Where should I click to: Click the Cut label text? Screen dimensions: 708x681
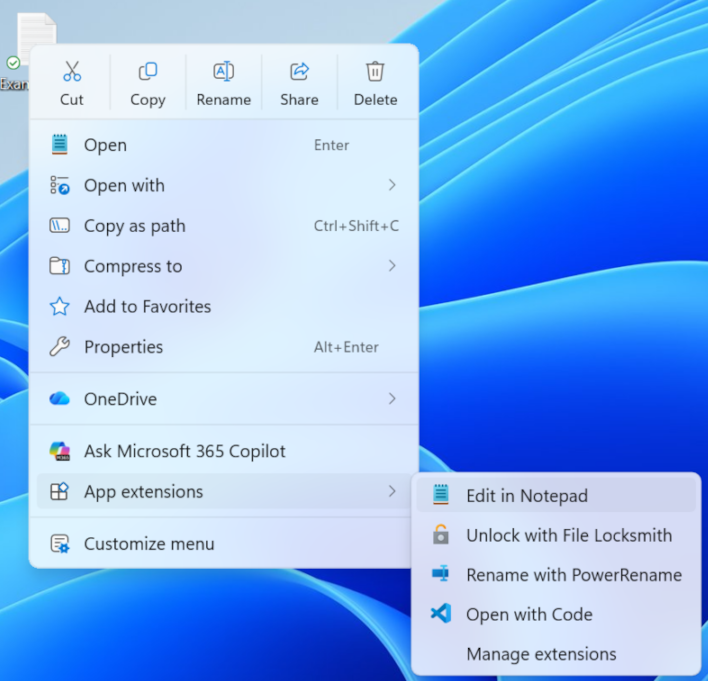[72, 99]
